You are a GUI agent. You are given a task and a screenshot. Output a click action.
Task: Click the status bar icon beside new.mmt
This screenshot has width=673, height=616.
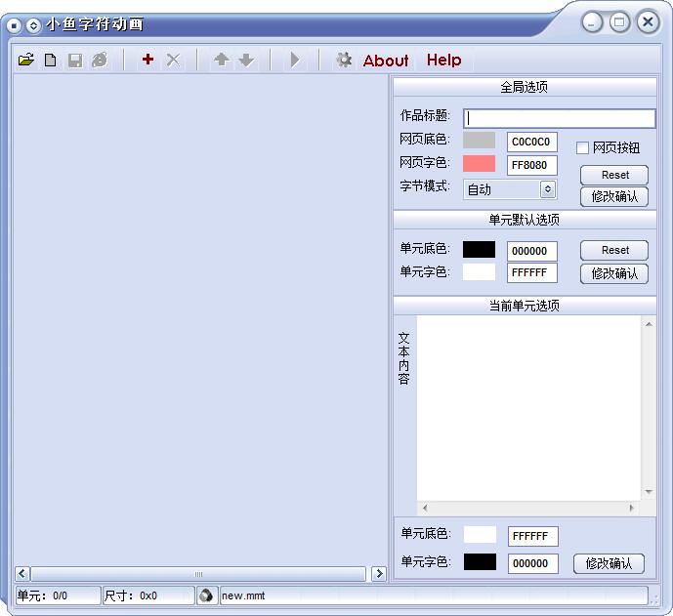(206, 595)
